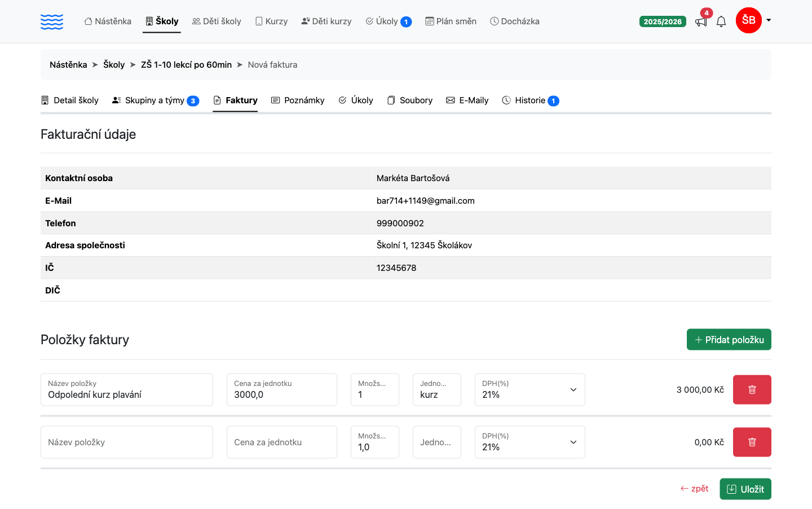Switch to Historie tab

click(531, 100)
